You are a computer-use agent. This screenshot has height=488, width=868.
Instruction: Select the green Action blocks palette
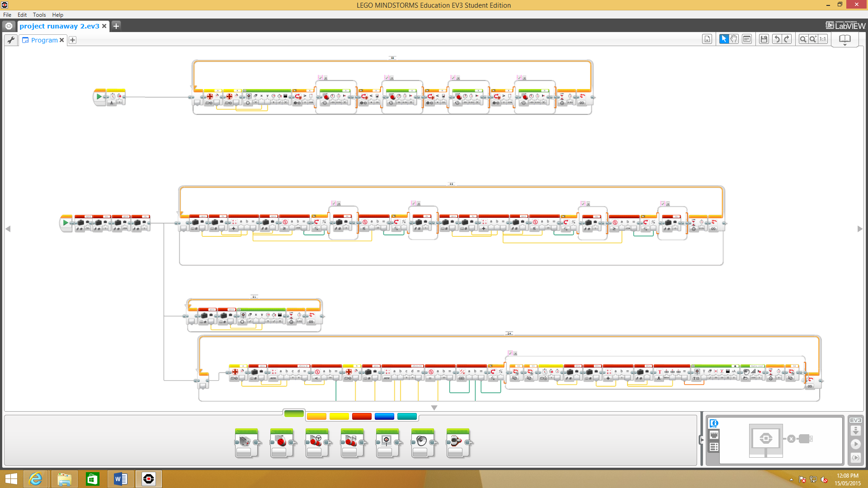tap(294, 414)
